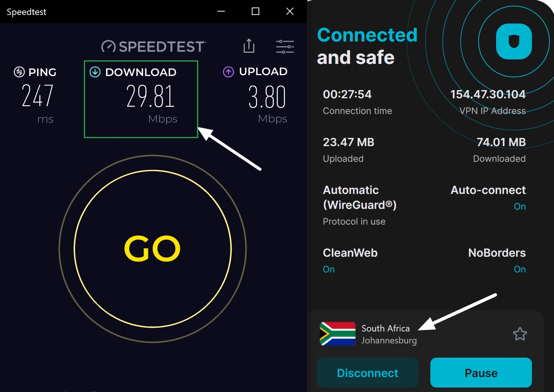This screenshot has width=554, height=392.
Task: Click Disconnect to end the VPN session
Action: (367, 372)
